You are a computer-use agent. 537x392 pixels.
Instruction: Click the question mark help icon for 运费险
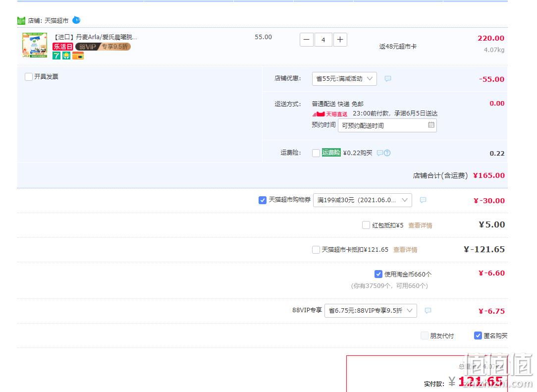coord(387,153)
